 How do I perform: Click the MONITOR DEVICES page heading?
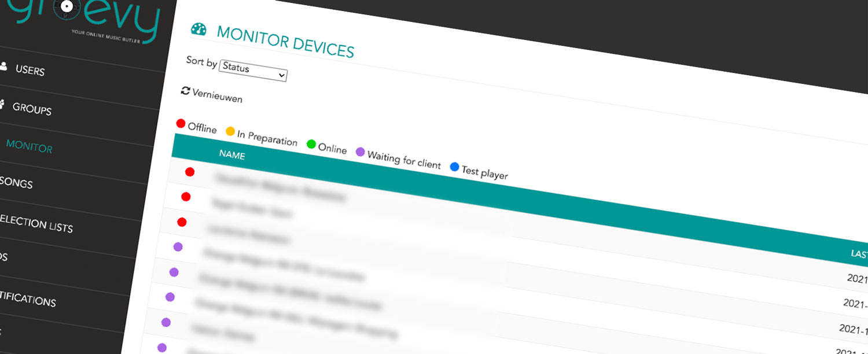click(285, 42)
